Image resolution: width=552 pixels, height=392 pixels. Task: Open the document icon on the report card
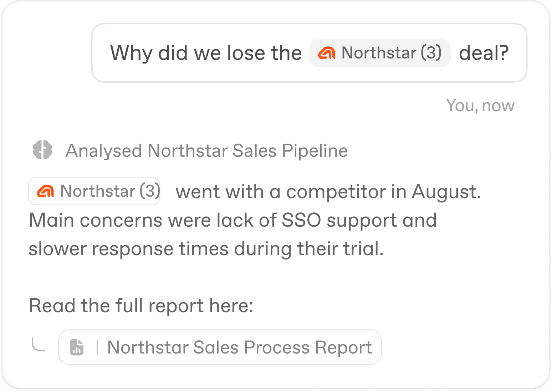tap(76, 347)
